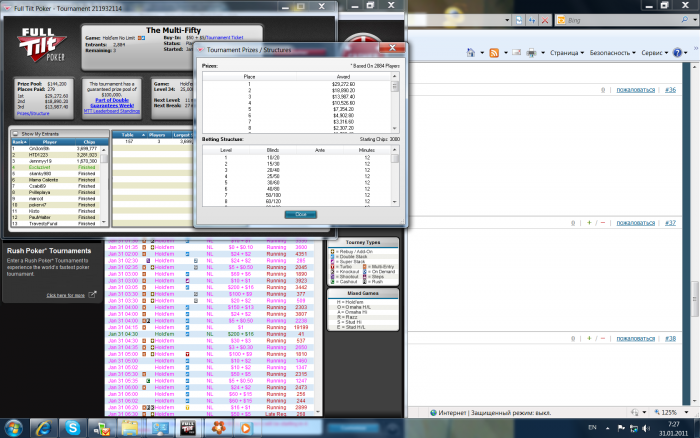Click the Windows Start button
The width and height of the screenshot is (700, 438).
pyautogui.click(x=14, y=427)
